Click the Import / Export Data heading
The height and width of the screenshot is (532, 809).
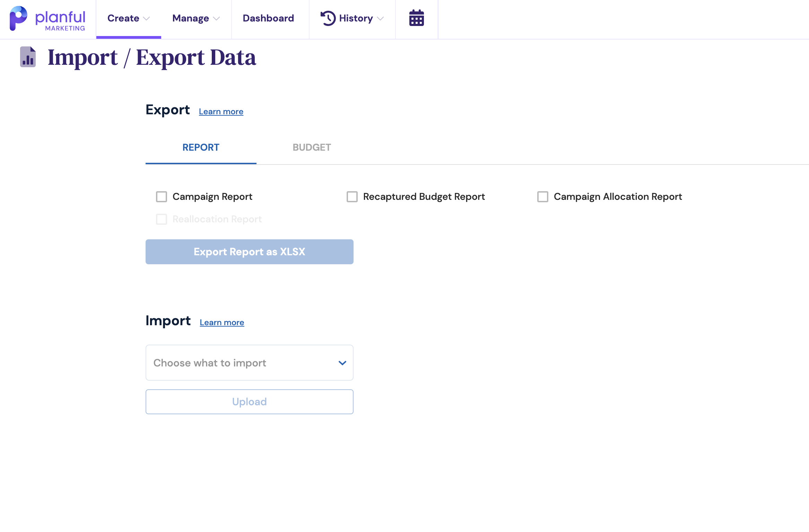pyautogui.click(x=152, y=57)
